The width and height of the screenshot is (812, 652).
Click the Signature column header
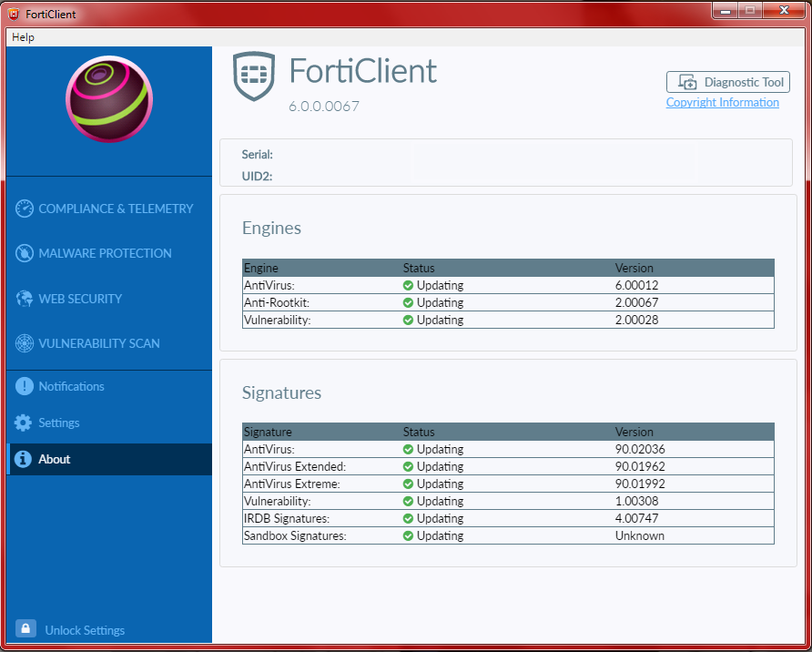pyautogui.click(x=268, y=432)
